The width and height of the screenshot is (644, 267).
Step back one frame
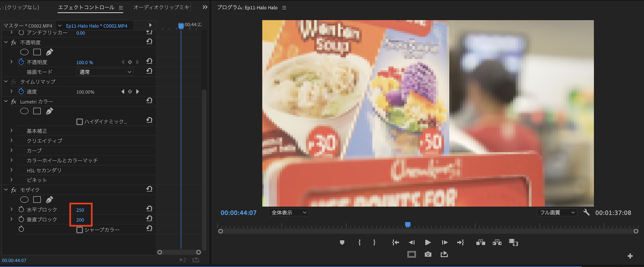coord(412,243)
